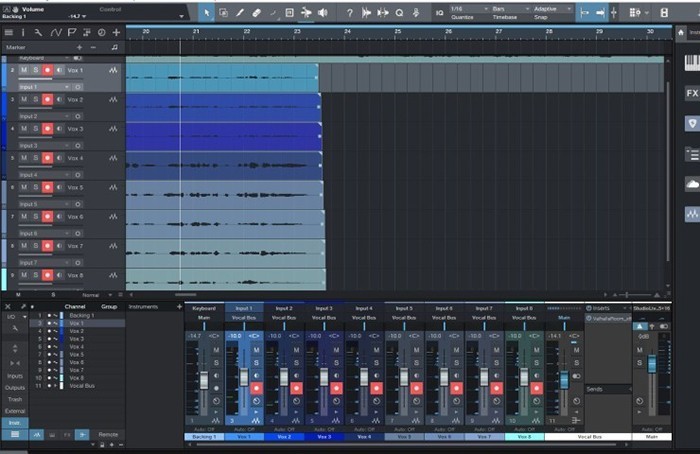Click the wrench options icon above tracks
The height and width of the screenshot is (454, 700).
[x=38, y=32]
